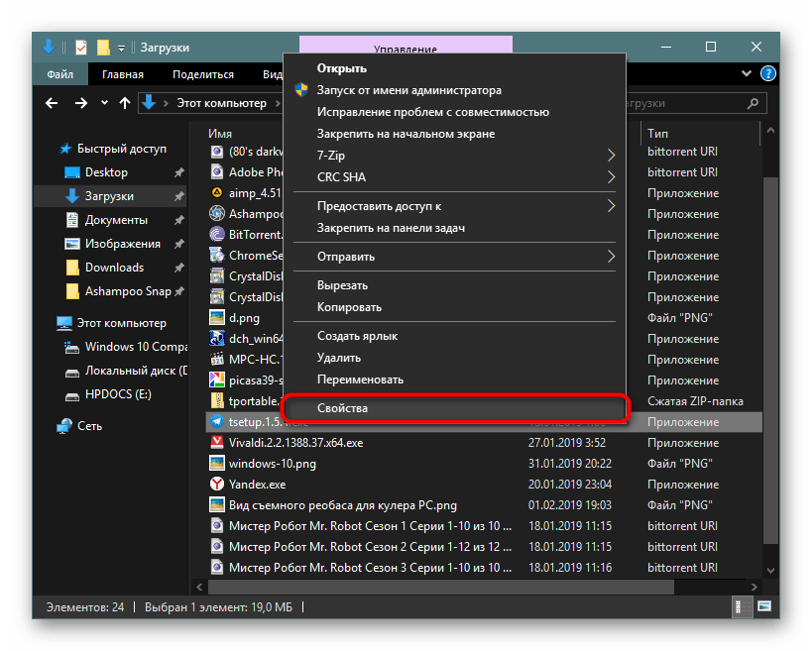Open Explorer help question mark icon
Image resolution: width=812 pixels, height=651 pixels.
click(x=766, y=74)
